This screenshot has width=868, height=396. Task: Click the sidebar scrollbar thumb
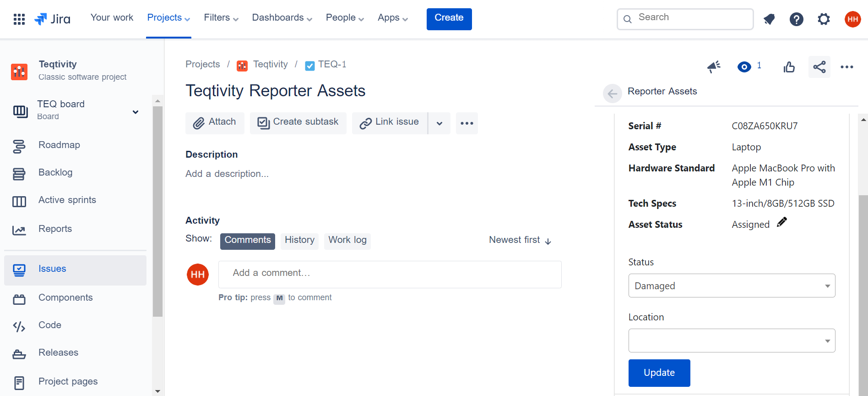point(157,211)
